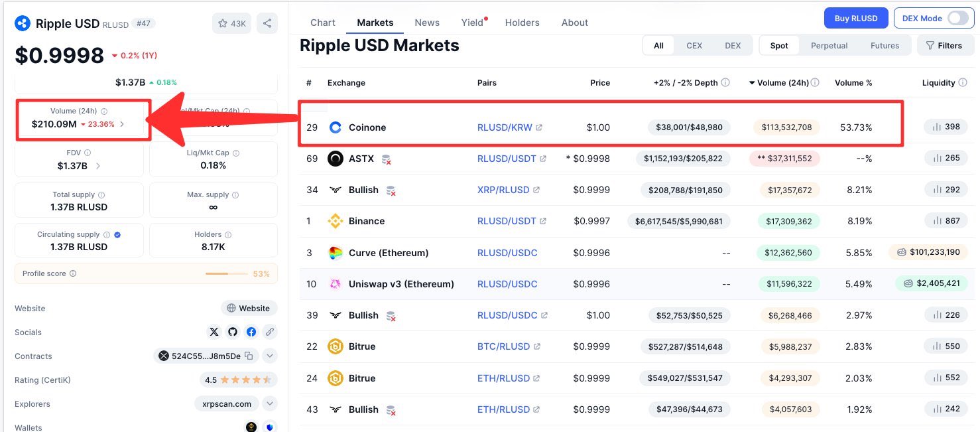Image resolution: width=980 pixels, height=432 pixels.
Task: Open the X (Twitter) social link
Action: (x=214, y=332)
